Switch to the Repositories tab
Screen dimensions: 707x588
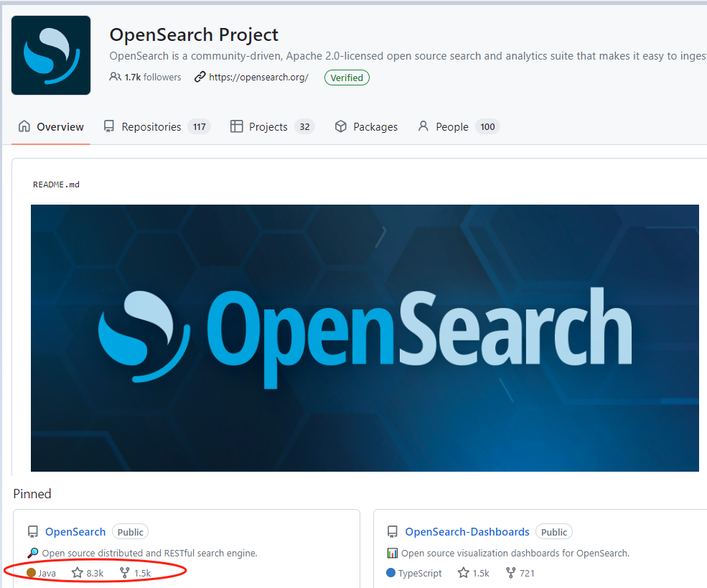point(157,126)
